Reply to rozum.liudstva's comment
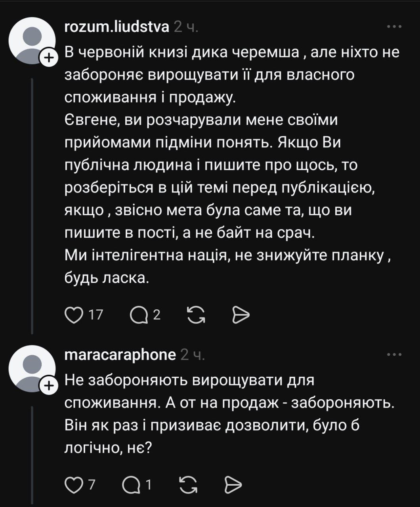 [139, 315]
